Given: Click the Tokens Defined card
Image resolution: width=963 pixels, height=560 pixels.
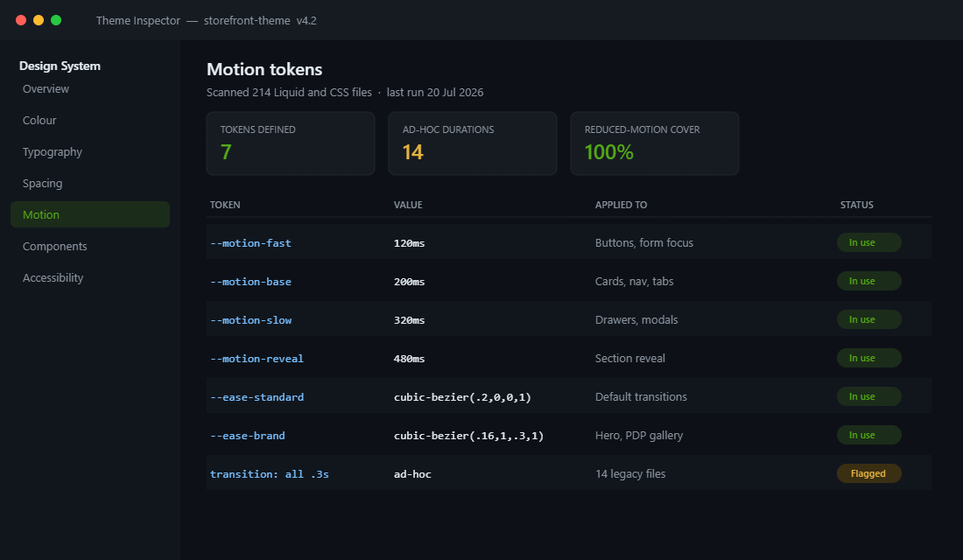Looking at the screenshot, I should (291, 143).
